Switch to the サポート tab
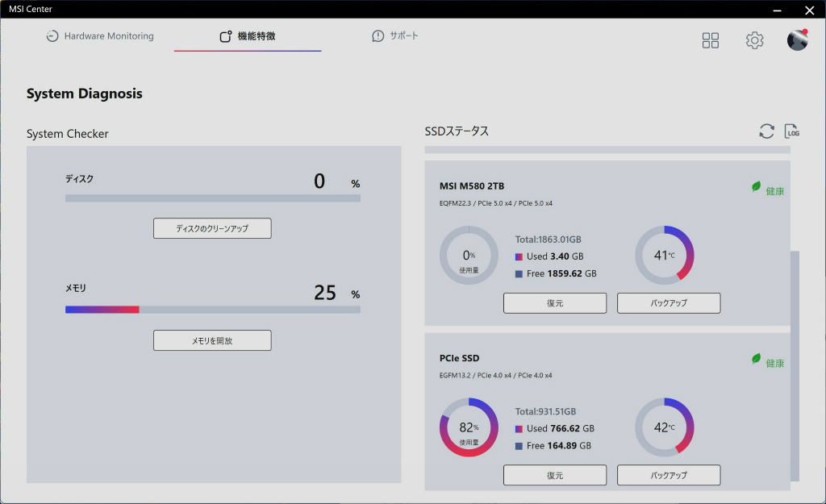 (x=395, y=35)
